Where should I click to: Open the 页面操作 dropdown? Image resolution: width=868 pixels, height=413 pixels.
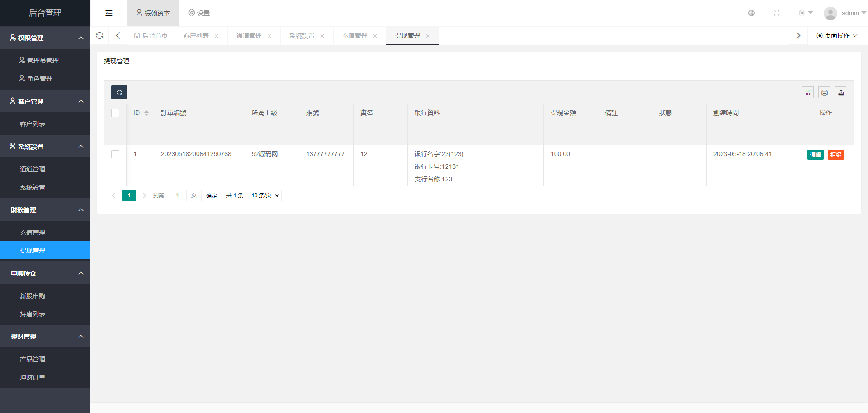(x=837, y=36)
